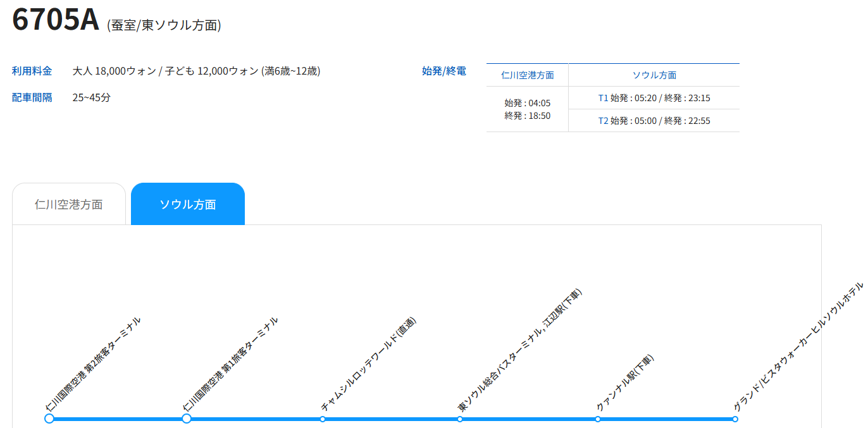Screen dimensions: 868x428
Task: Select the ソウル方面 tab
Action: (x=187, y=204)
